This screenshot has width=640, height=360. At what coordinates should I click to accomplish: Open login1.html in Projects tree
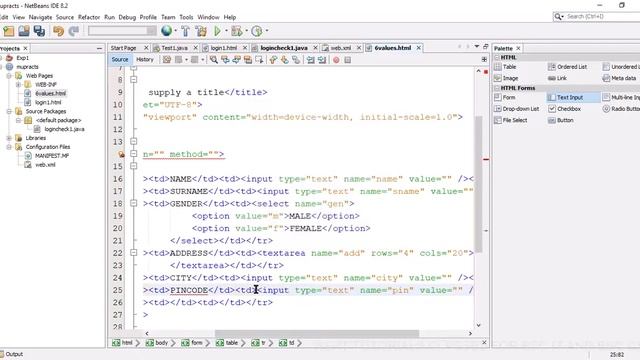pos(48,102)
